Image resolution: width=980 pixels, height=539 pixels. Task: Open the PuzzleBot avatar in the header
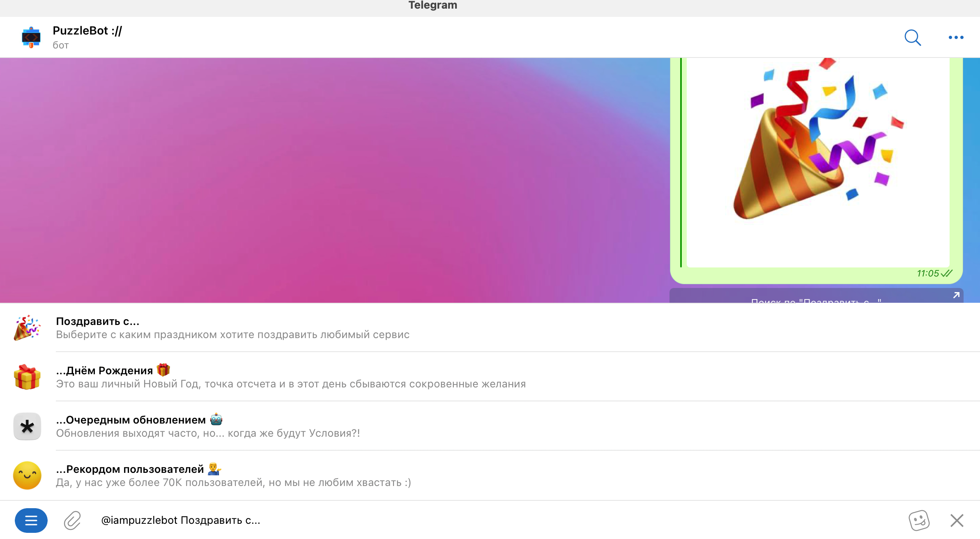(31, 37)
